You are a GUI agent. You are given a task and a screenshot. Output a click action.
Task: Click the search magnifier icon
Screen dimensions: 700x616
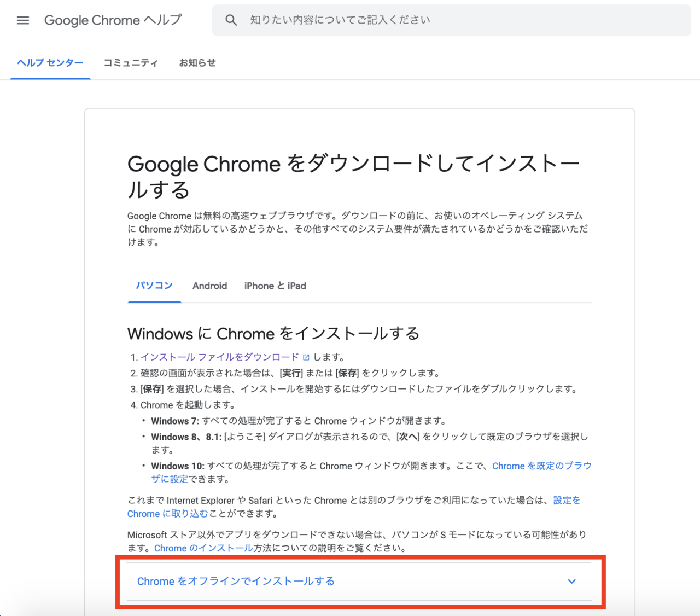point(231,20)
